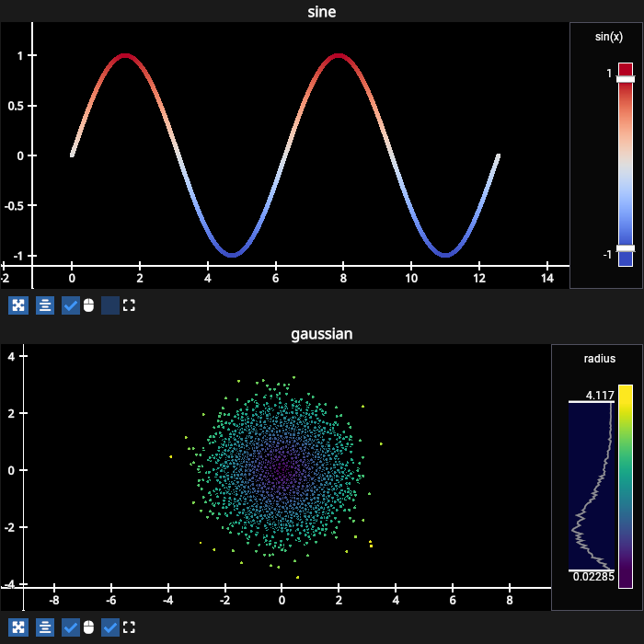Uncheck the mouse checkbox under sine plot
Image resolution: width=644 pixels, height=644 pixels.
pos(71,305)
